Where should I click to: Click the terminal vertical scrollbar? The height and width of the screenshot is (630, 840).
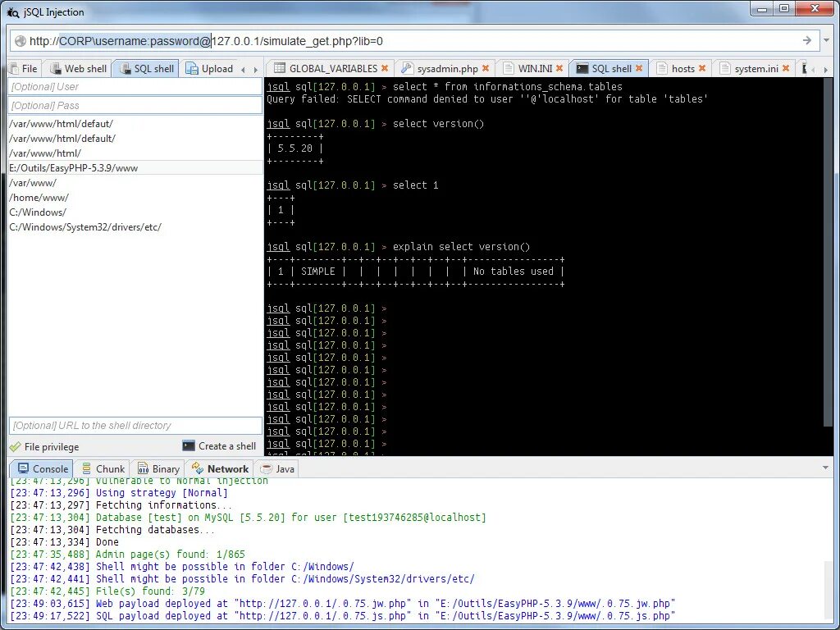[828, 252]
